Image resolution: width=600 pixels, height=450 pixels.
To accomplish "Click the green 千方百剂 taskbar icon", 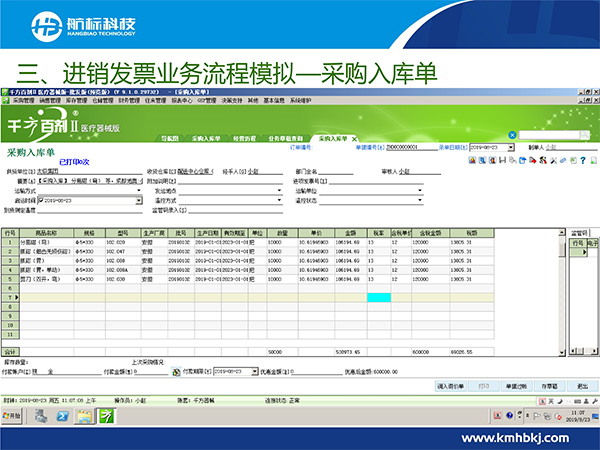I will 106,416.
